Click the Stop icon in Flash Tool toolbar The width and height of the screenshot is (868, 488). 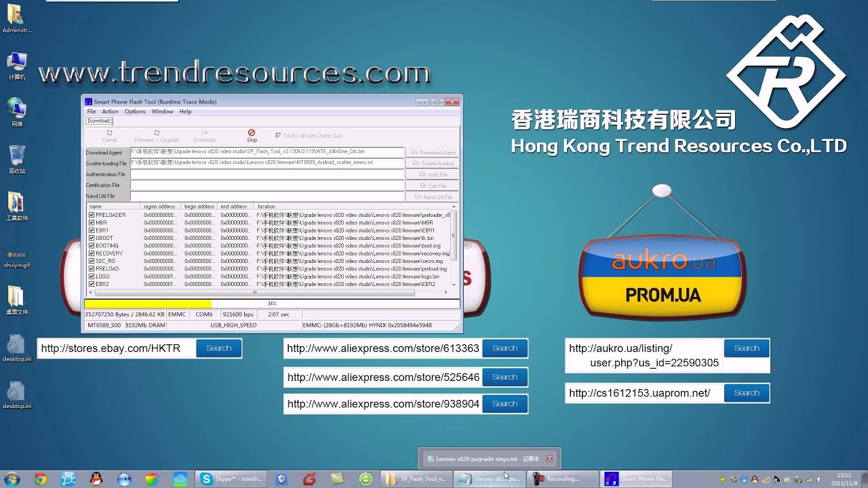coord(252,136)
